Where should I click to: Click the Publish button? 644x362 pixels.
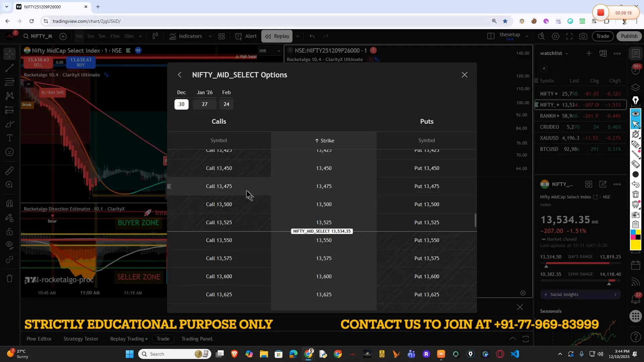(629, 36)
